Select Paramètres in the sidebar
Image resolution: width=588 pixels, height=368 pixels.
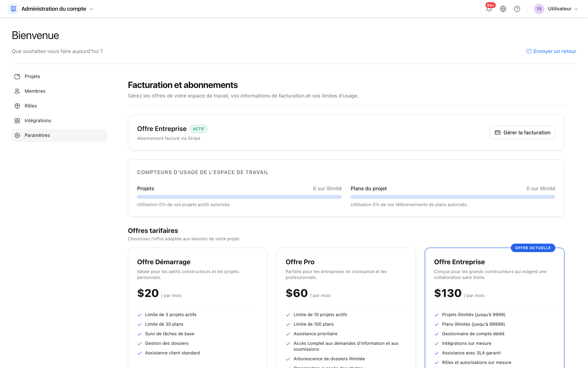(x=59, y=135)
